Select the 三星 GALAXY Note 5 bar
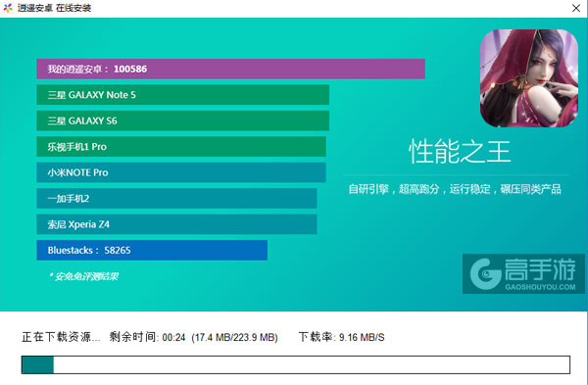 pos(183,95)
